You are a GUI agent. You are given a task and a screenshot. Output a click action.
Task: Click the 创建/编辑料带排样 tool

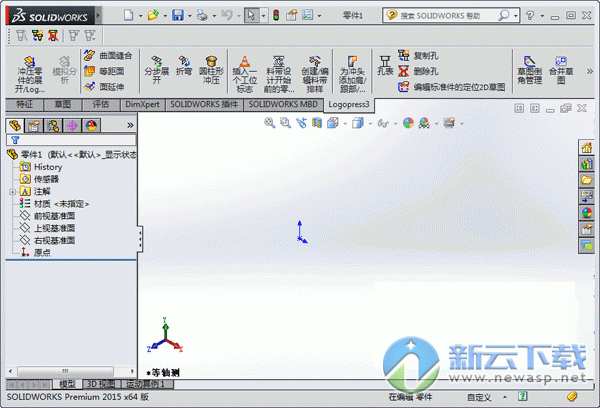[x=315, y=75]
